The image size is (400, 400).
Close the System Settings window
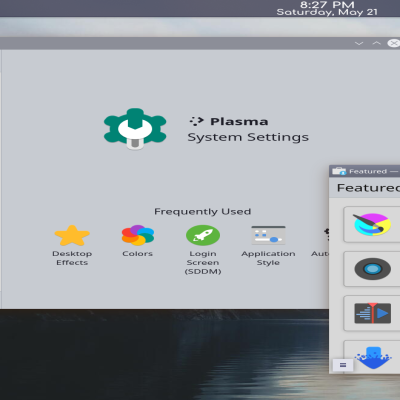coord(394,43)
